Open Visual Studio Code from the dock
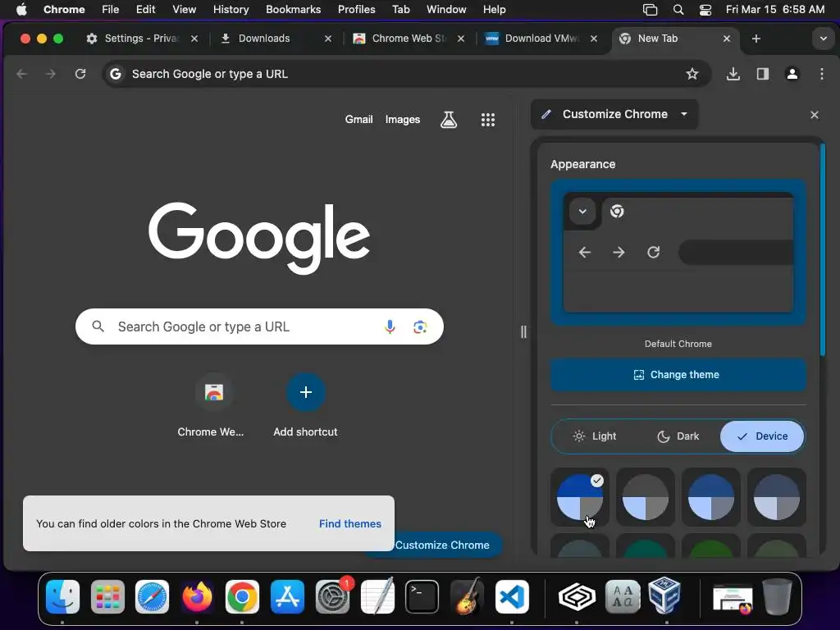This screenshot has height=630, width=840. click(x=512, y=597)
